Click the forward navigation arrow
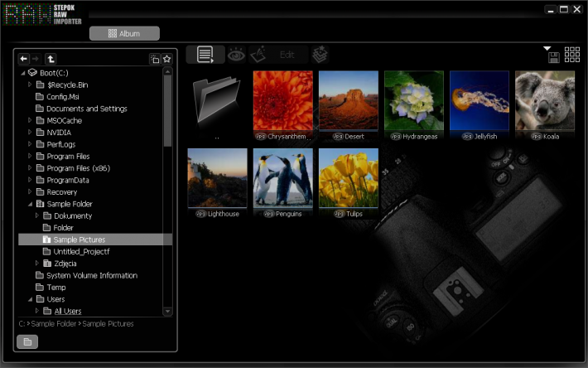 click(x=36, y=59)
